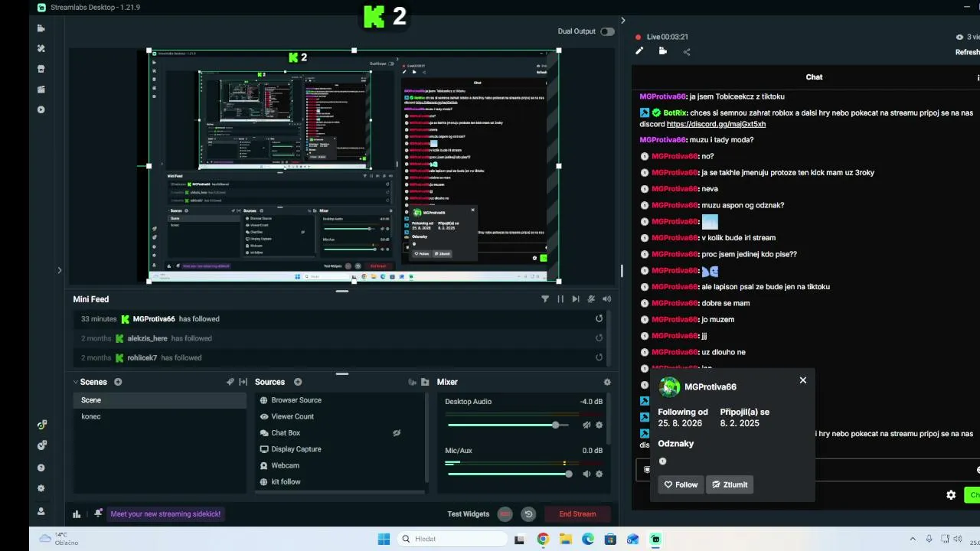This screenshot has height=551, width=980.
Task: Open the Recordings play icon in the sidebar
Action: [41, 109]
